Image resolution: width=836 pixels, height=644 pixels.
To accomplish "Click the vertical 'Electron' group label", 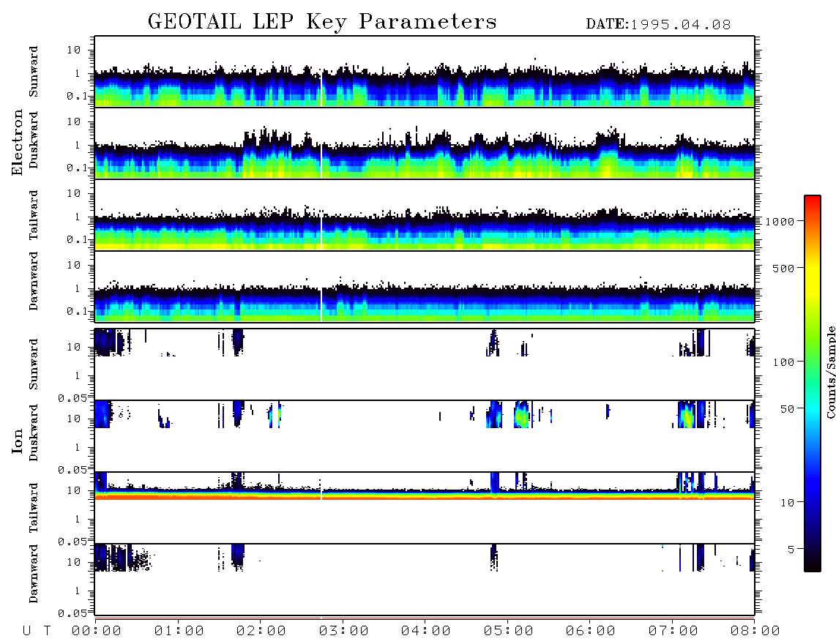I will point(17,142).
